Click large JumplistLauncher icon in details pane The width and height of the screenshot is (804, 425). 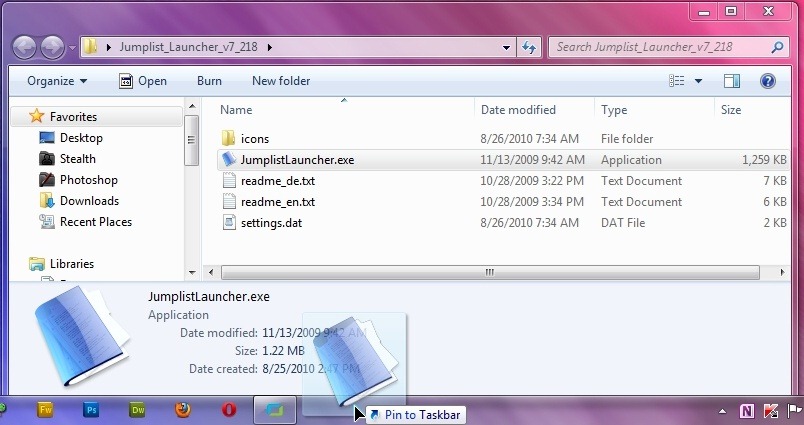coord(81,336)
